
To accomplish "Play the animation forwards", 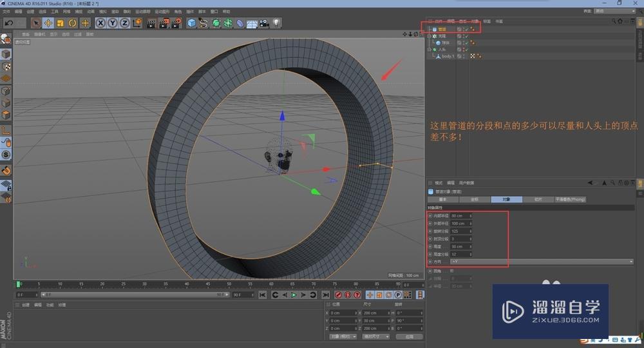I will click(x=294, y=295).
